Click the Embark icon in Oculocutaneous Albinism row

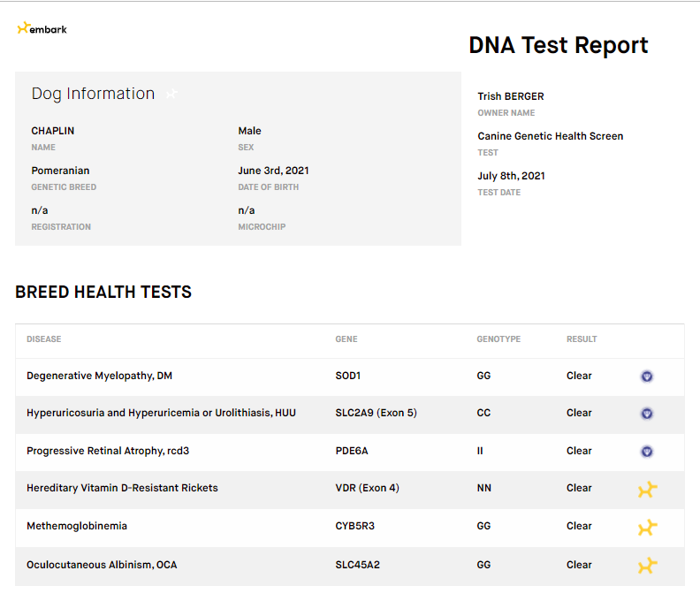(x=647, y=566)
